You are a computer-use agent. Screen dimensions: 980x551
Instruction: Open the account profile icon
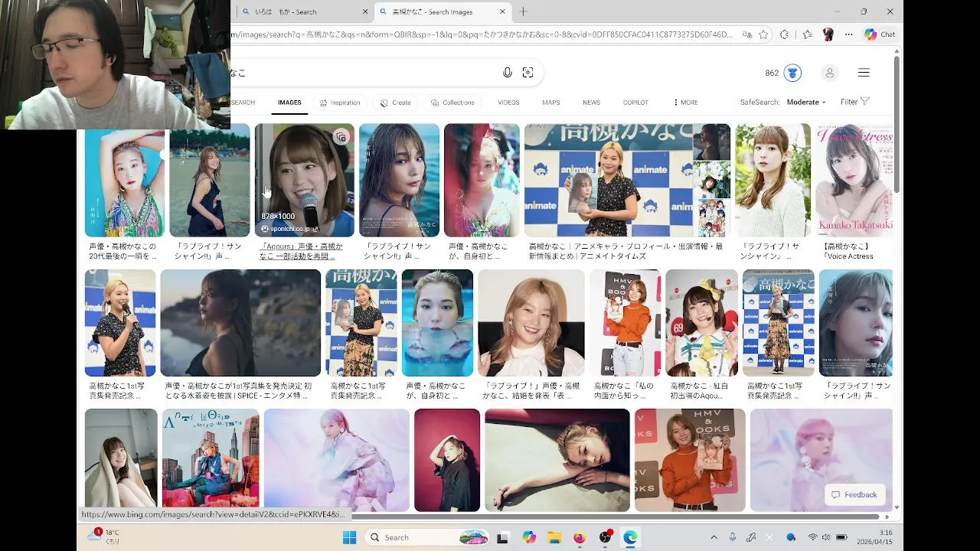point(829,73)
